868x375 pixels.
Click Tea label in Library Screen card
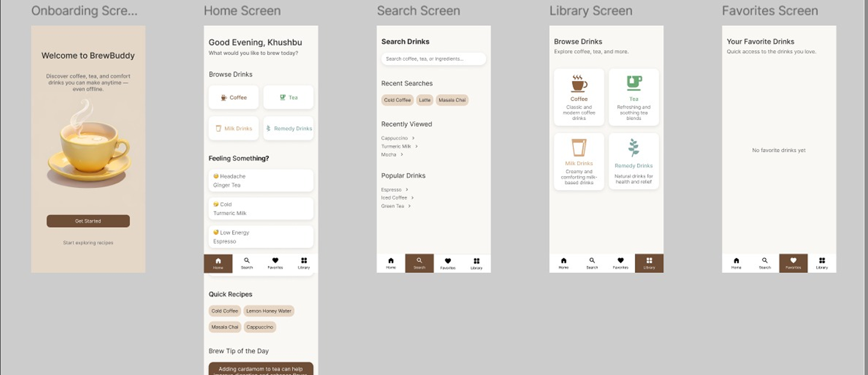click(x=634, y=99)
